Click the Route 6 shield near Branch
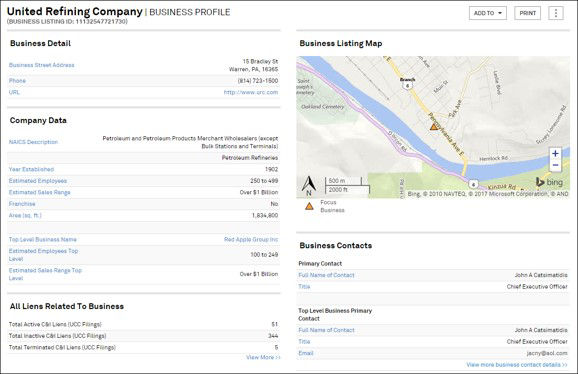The width and height of the screenshot is (578, 374). click(x=407, y=86)
